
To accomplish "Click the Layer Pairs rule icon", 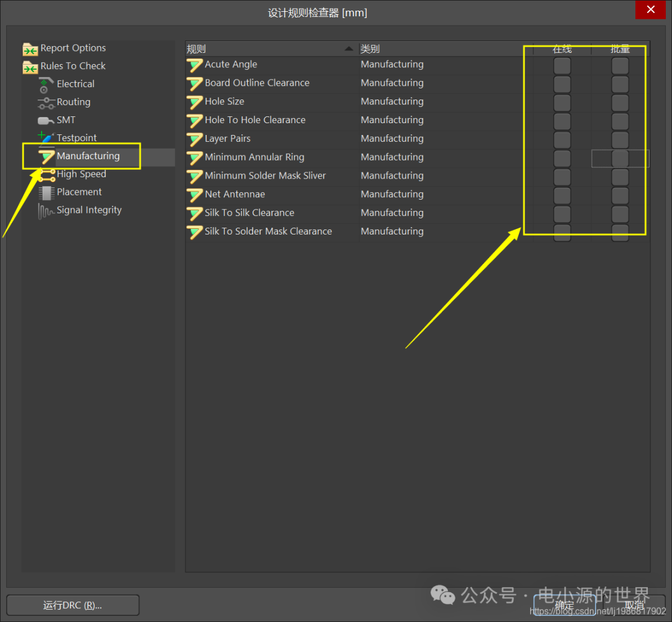I will (x=195, y=139).
